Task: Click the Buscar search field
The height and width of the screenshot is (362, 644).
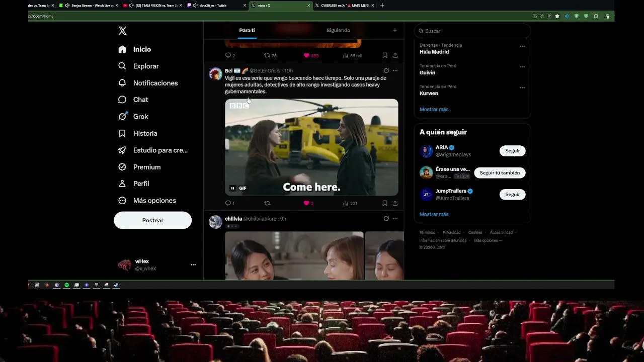Action: [x=472, y=31]
